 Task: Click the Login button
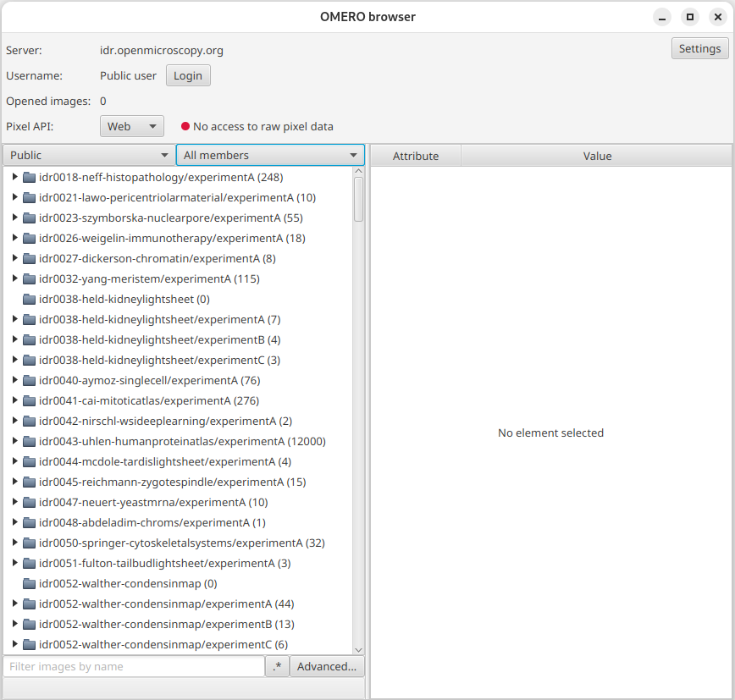[x=188, y=76]
